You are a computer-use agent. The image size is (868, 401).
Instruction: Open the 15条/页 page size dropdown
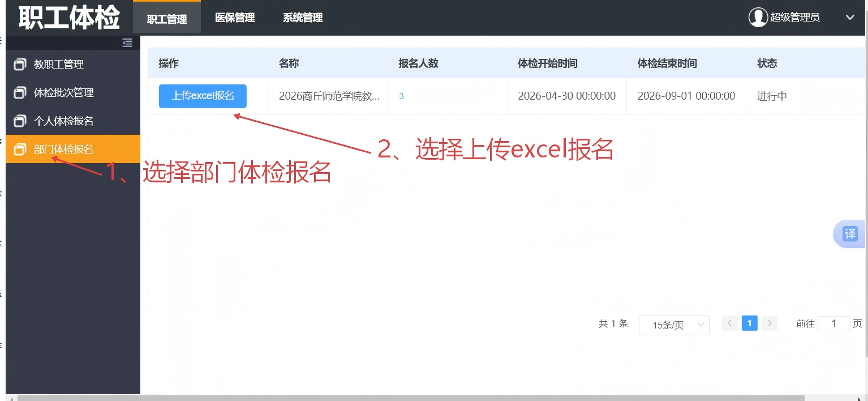[x=674, y=325]
